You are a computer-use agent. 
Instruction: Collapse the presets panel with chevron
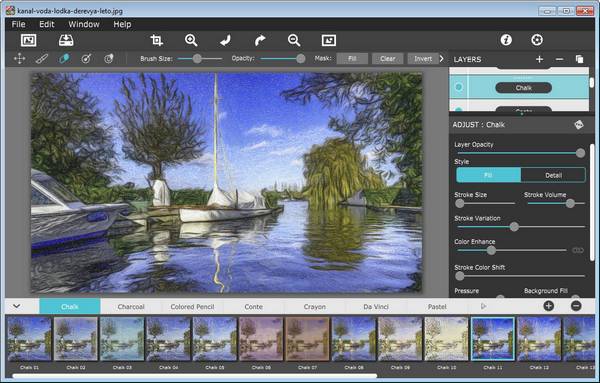(16, 306)
